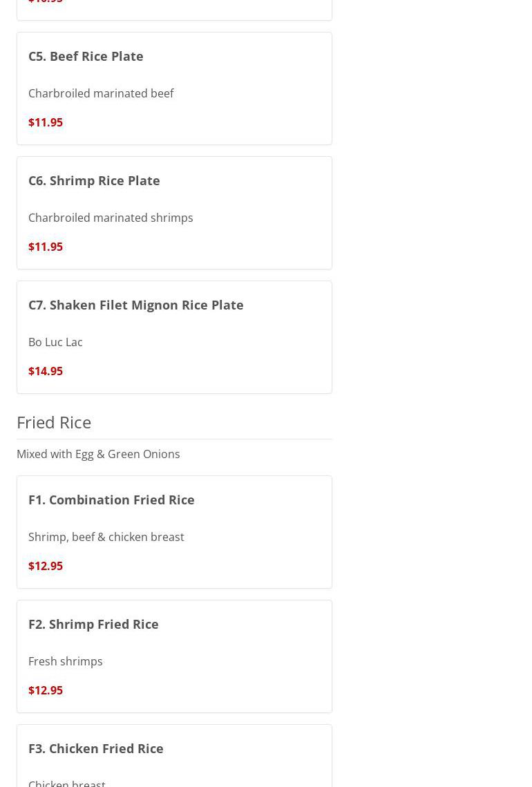The width and height of the screenshot is (532, 787).
Task: Click the Bo Luc Lac description text
Action: [55, 342]
